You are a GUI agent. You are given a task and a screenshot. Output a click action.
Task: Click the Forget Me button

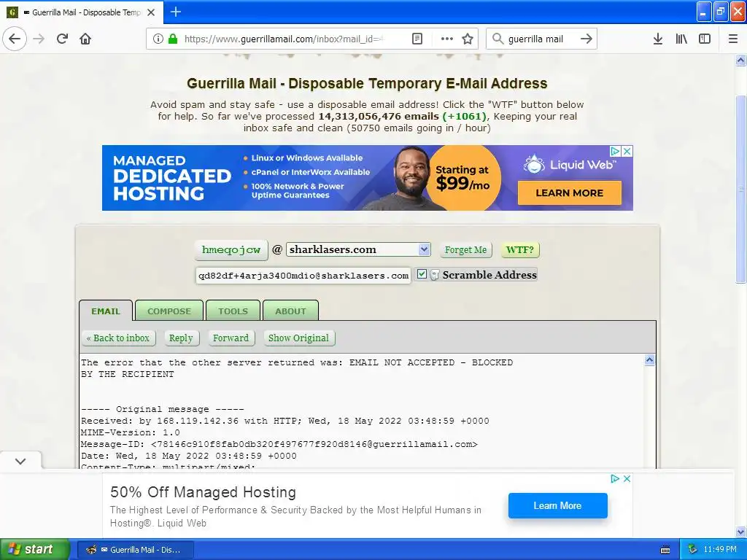coord(465,250)
